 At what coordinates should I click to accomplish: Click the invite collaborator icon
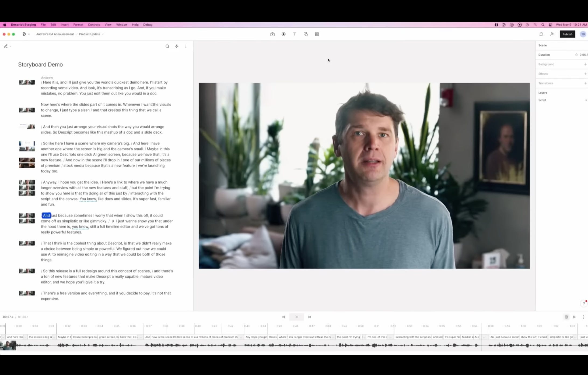[552, 34]
